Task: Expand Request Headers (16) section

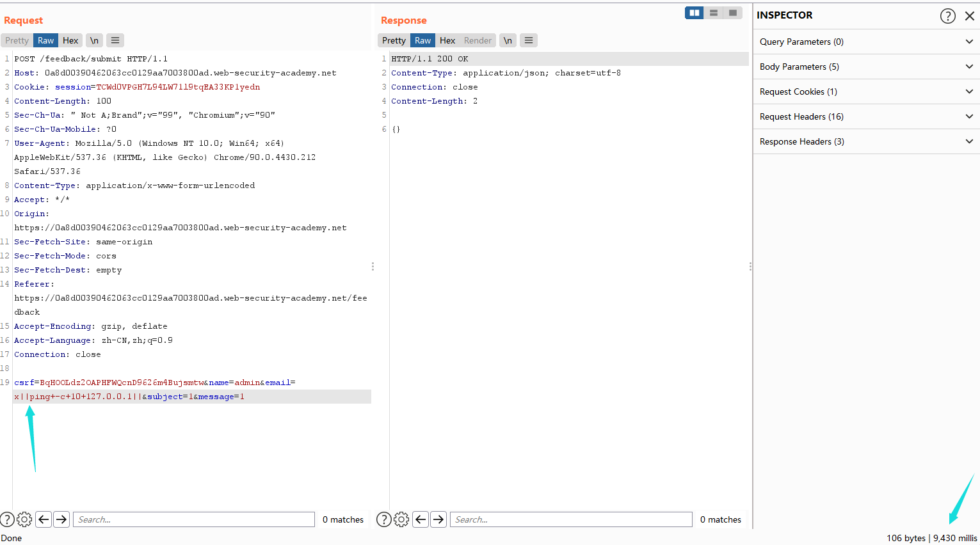Action: 866,116
